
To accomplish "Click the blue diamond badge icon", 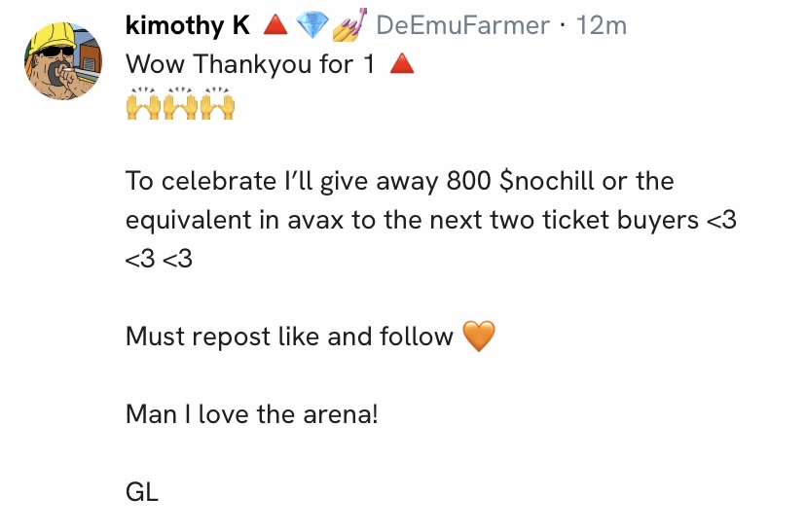I will tap(311, 26).
